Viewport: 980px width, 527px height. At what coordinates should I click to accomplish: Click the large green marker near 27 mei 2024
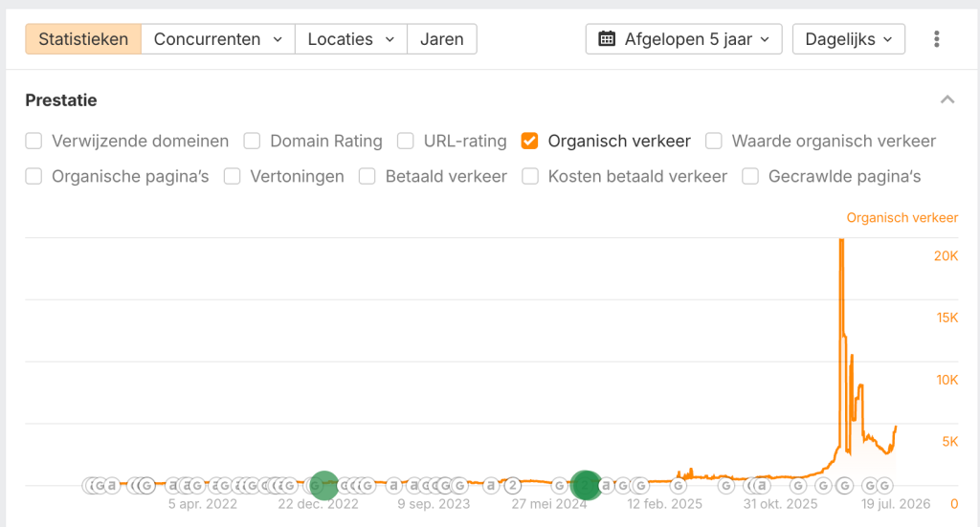click(586, 485)
